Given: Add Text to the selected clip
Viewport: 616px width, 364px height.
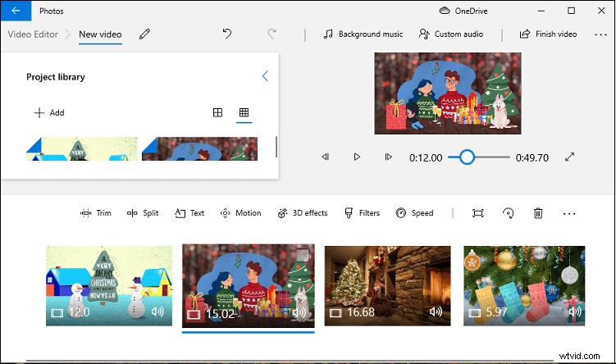Looking at the screenshot, I should pos(189,213).
